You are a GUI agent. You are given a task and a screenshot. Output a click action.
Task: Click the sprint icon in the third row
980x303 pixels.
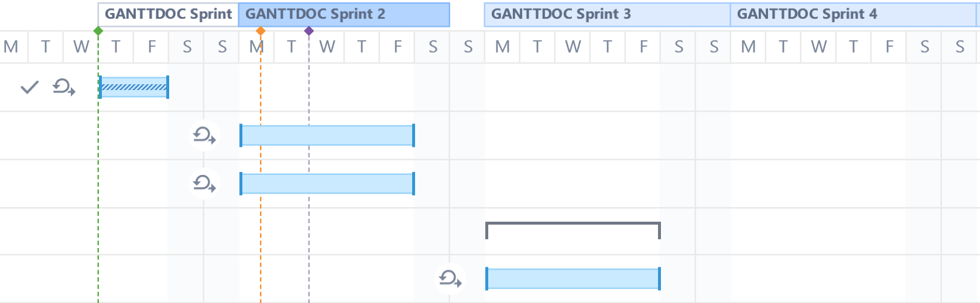(x=204, y=184)
